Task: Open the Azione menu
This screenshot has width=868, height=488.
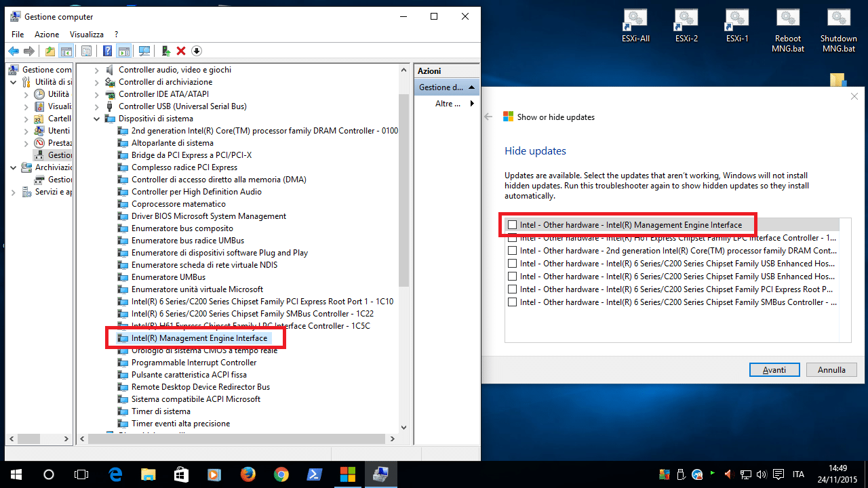Action: 47,34
